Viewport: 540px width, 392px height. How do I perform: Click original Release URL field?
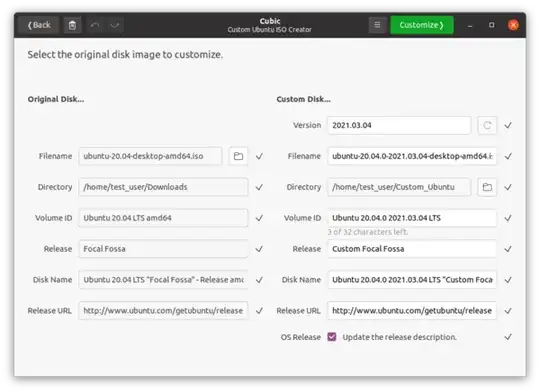[x=163, y=311]
